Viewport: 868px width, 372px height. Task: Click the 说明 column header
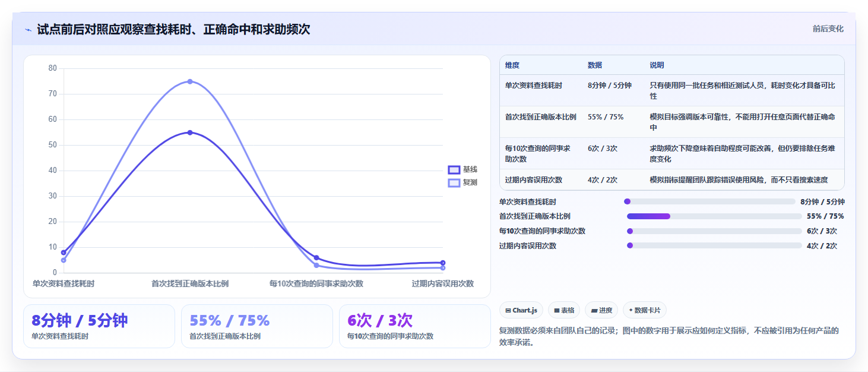click(x=657, y=65)
